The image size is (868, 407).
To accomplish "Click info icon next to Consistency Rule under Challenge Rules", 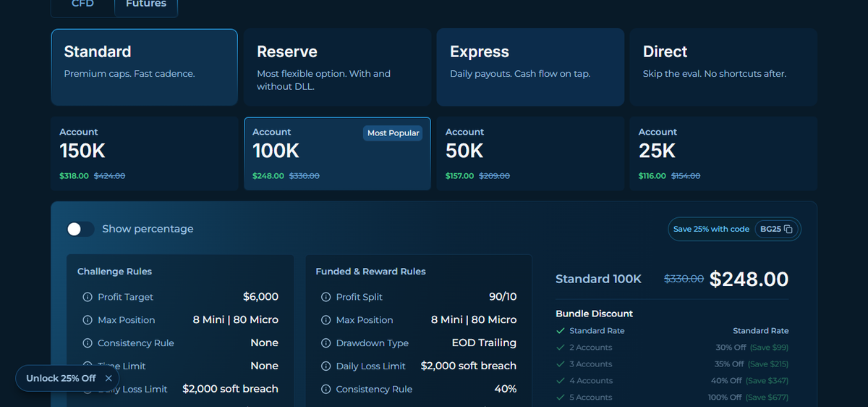I will pyautogui.click(x=88, y=343).
